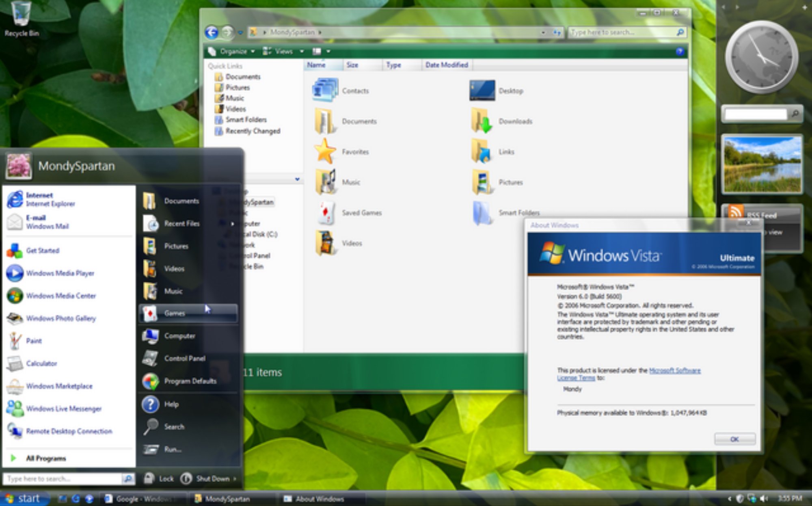Screen dimensions: 812x506
Task: Open the Favorites star folder
Action: coord(325,151)
